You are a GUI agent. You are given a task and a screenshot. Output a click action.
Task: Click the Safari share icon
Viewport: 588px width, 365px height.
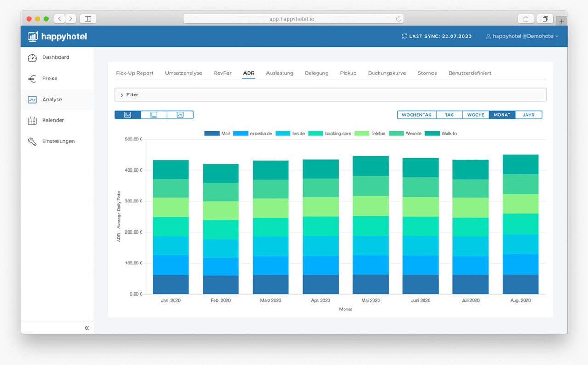pyautogui.click(x=526, y=19)
